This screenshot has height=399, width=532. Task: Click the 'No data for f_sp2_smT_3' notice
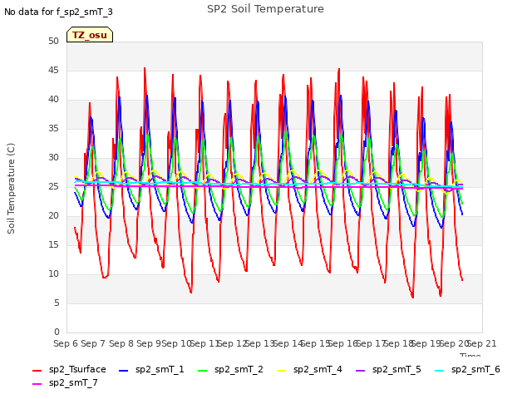(58, 12)
